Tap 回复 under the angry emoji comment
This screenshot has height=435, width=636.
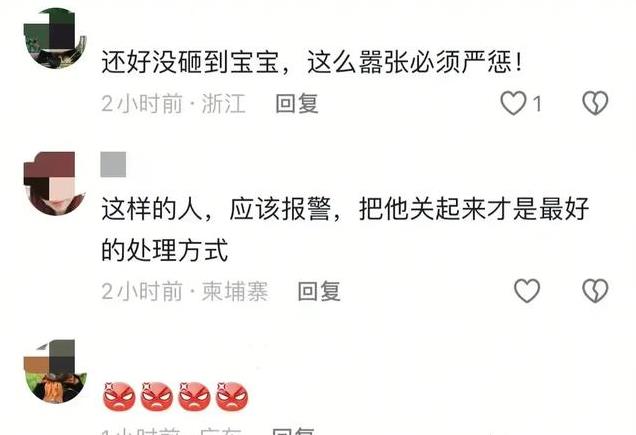pyautogui.click(x=293, y=431)
